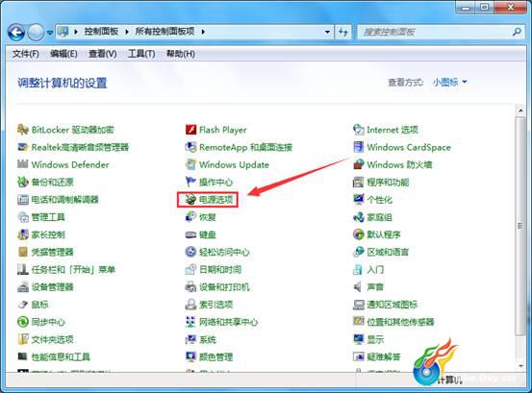Click the refresh button beside address bar
Viewport: 532px width, 393px height.
[343, 32]
